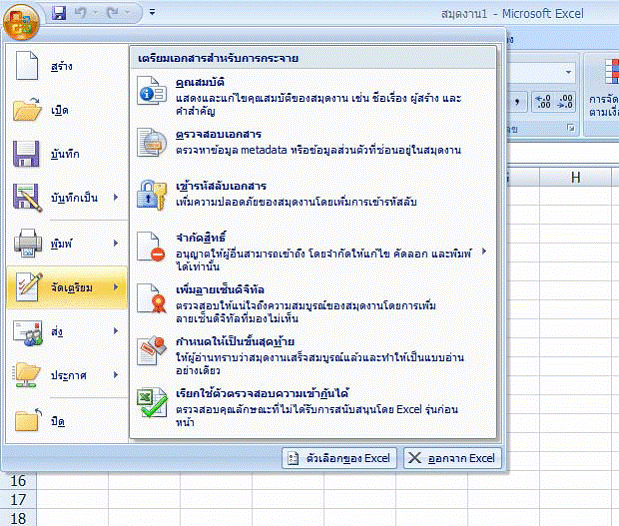Image resolution: width=619 pixels, height=526 pixels.
Task: Click the round Office button
Action: (21, 22)
